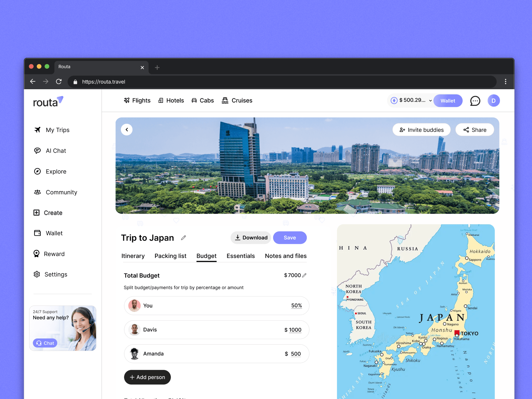
Task: Edit Amanda amount 500
Action: point(296,354)
